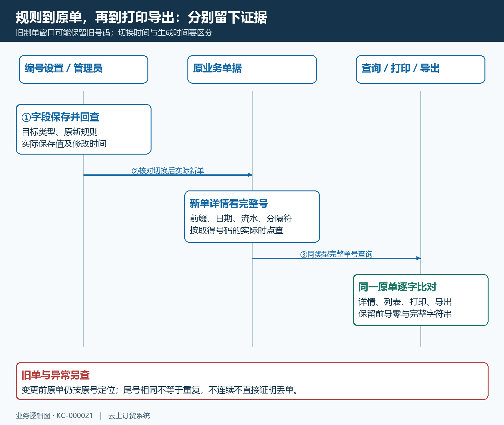Click the line 详情、列表、打印、导出
Viewport: 504px width, 425px height.
click(x=405, y=302)
